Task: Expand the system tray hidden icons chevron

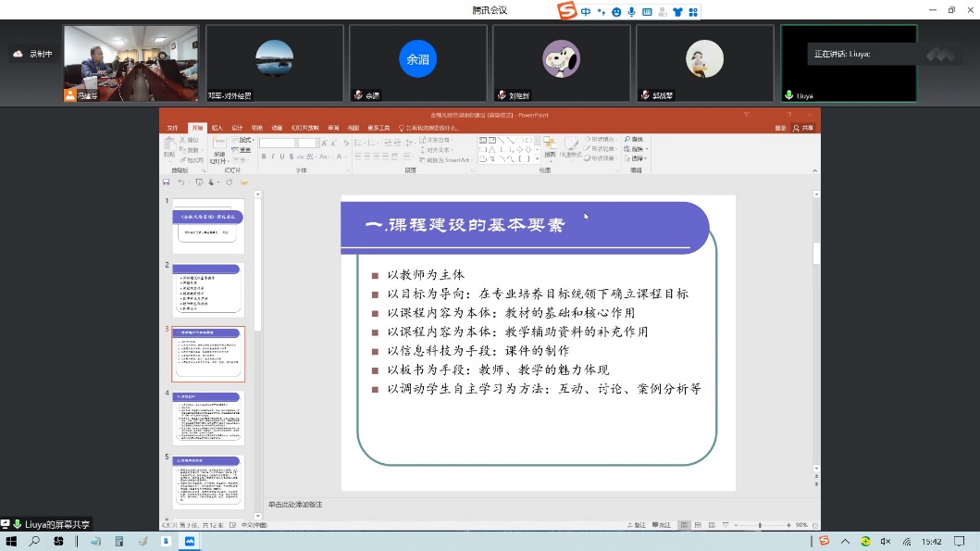Action: pyautogui.click(x=846, y=541)
